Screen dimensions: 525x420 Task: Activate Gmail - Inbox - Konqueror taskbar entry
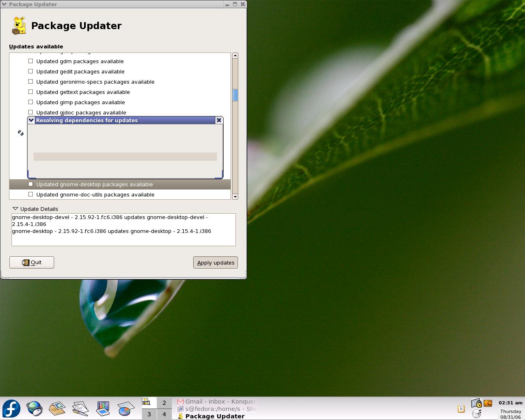(x=217, y=402)
